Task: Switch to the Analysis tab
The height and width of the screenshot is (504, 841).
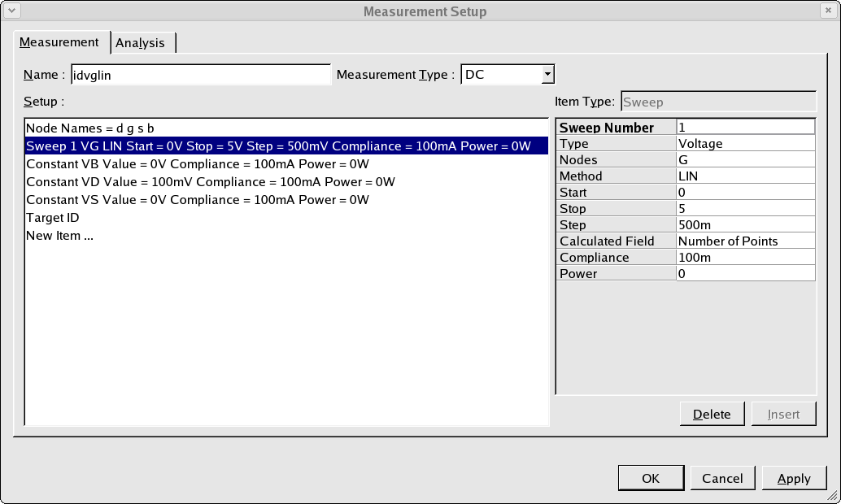Action: coord(143,42)
